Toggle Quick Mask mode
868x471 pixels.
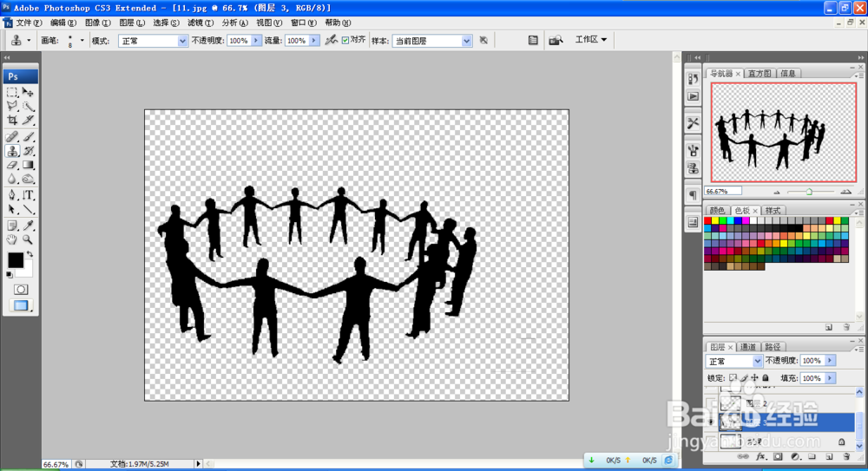[x=21, y=290]
